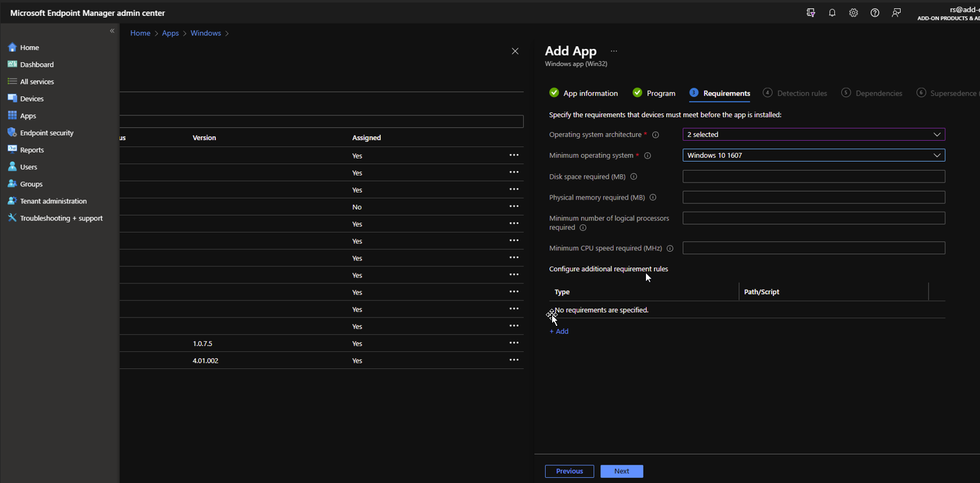Click version cell 4.01.002

coord(205,361)
